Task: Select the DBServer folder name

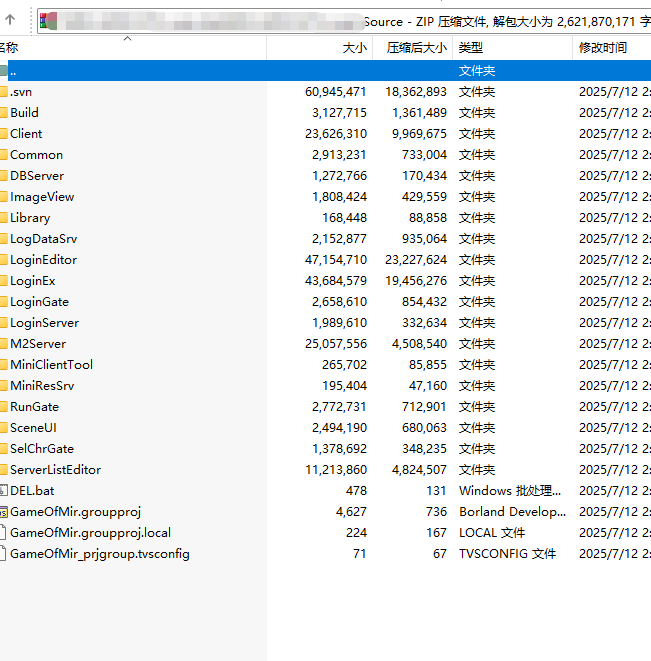Action: pos(37,176)
